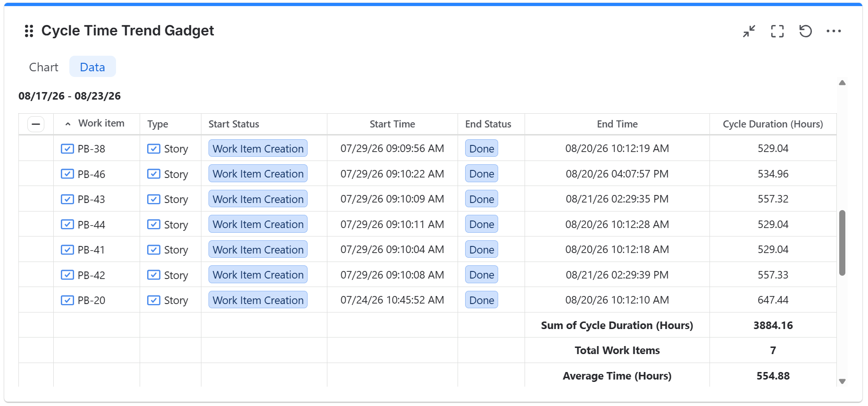
Task: Click Work Item Creation status for PB-38
Action: click(x=258, y=148)
